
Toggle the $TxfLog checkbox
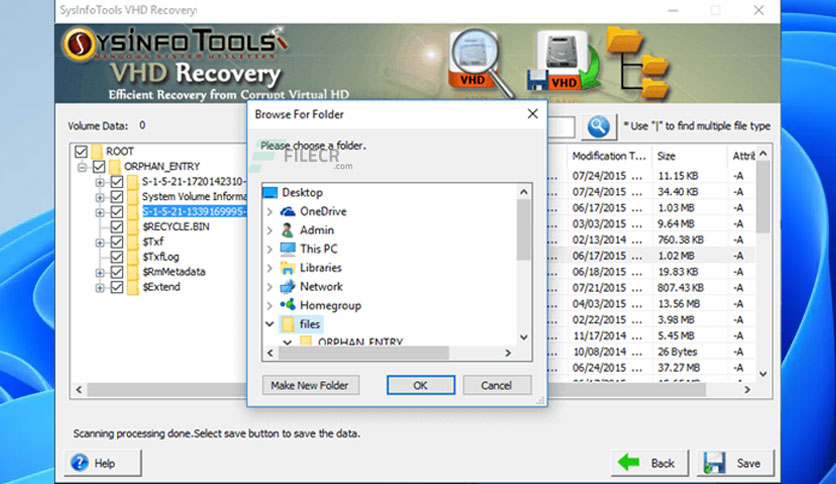point(117,257)
